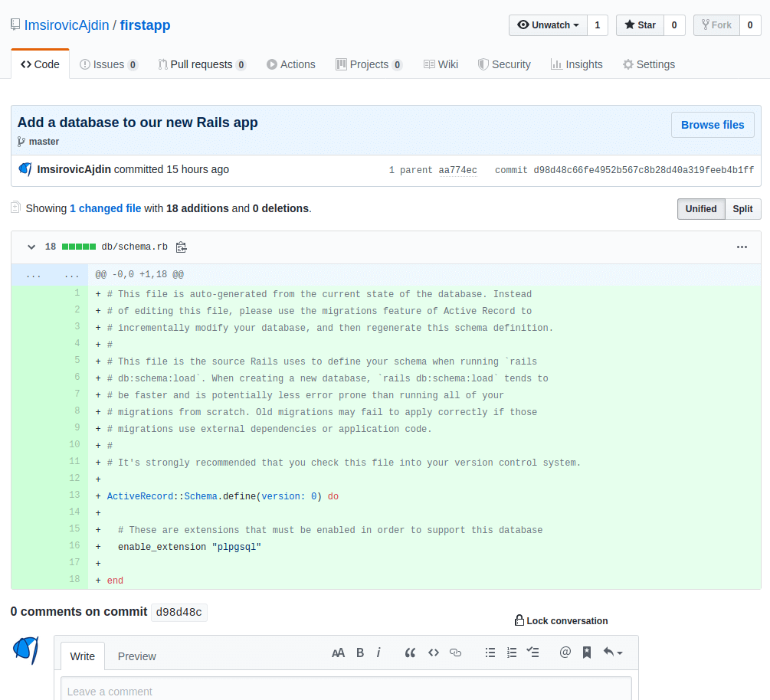
Task: Open the Actions tab
Action: pos(290,64)
